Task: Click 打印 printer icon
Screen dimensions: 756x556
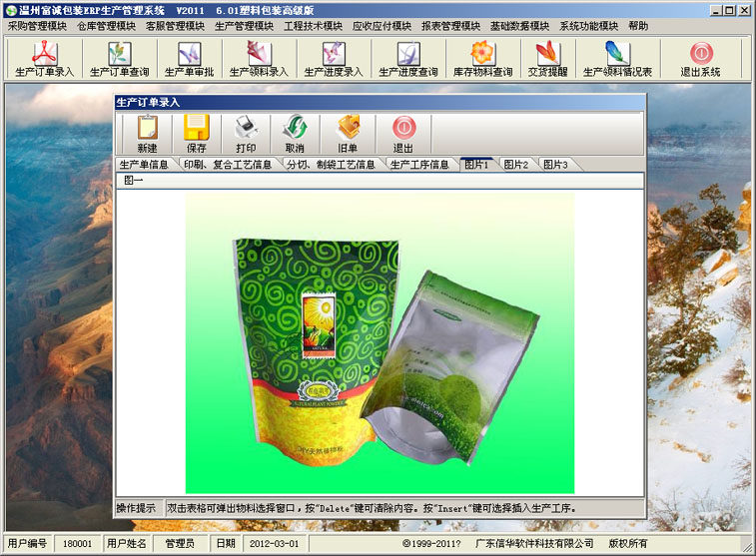Action: tap(246, 134)
